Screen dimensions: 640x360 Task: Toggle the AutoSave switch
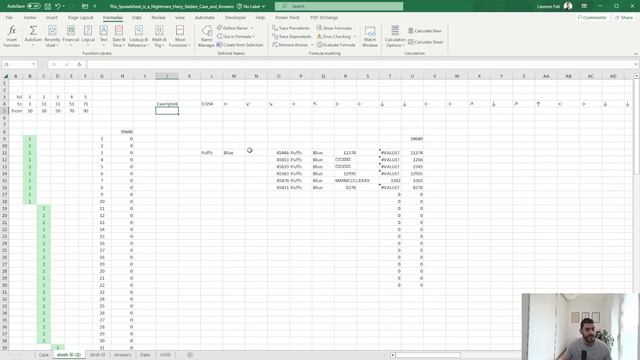pyautogui.click(x=33, y=6)
